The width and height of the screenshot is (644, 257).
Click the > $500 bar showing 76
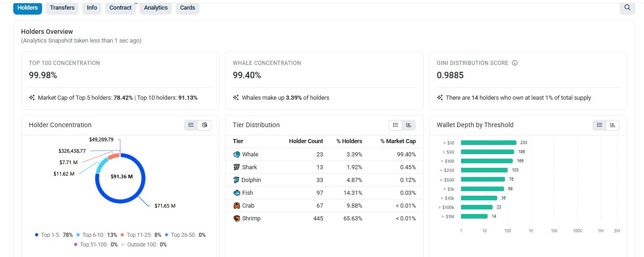[x=483, y=179]
